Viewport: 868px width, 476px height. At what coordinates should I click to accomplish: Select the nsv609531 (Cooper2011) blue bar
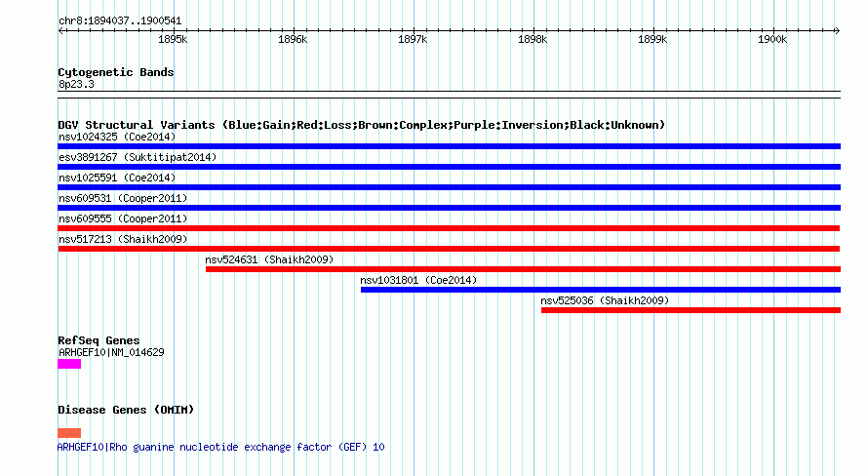[449, 208]
